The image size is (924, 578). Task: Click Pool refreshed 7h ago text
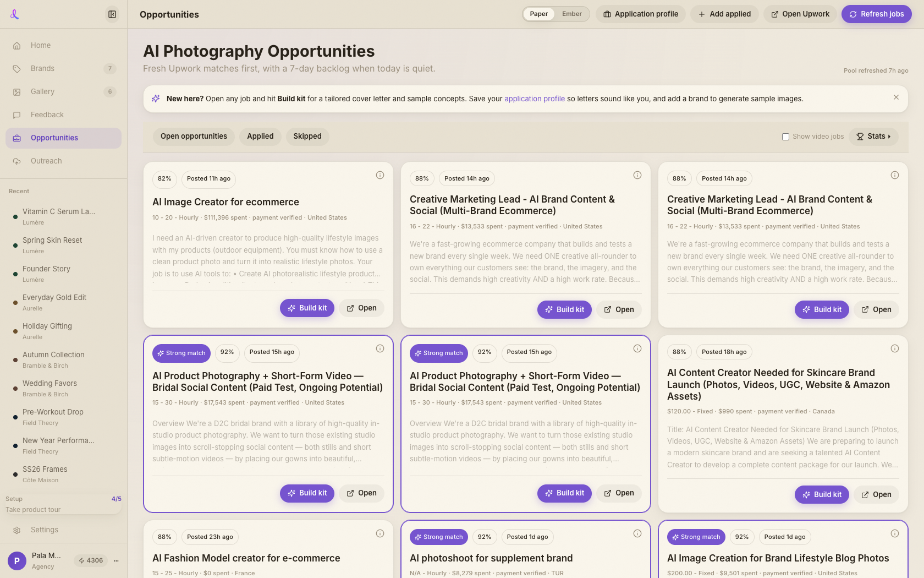click(876, 70)
